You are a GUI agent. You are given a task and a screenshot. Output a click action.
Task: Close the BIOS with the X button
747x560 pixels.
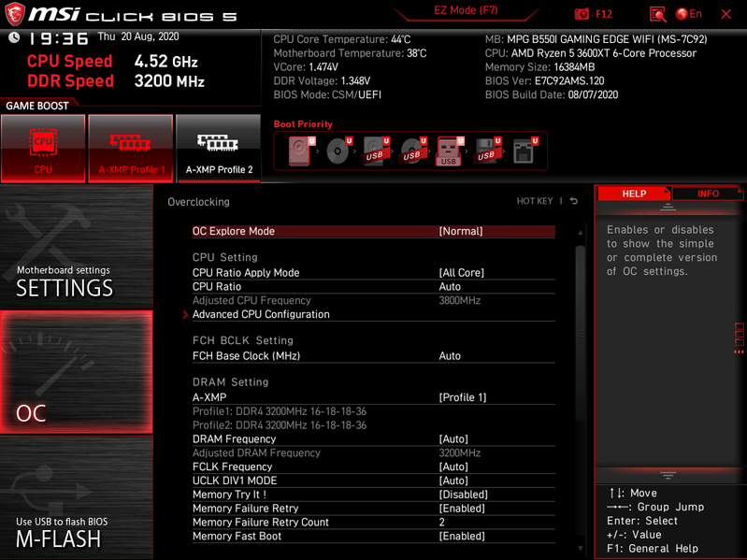click(726, 14)
